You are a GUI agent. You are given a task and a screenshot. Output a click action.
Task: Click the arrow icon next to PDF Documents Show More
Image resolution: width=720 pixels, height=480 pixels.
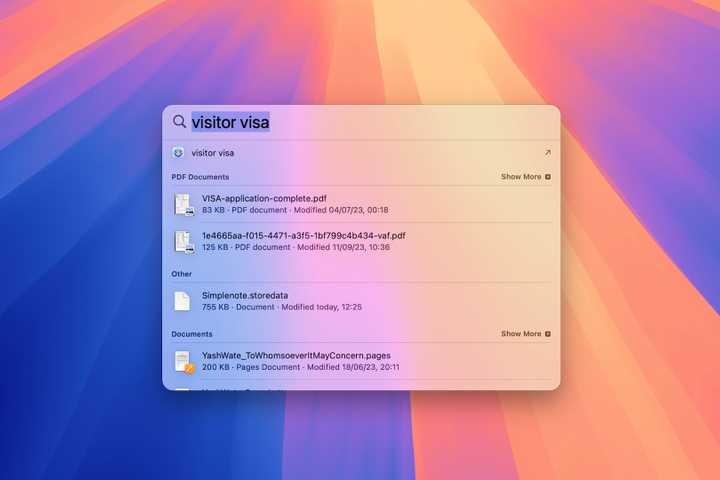[x=548, y=177]
